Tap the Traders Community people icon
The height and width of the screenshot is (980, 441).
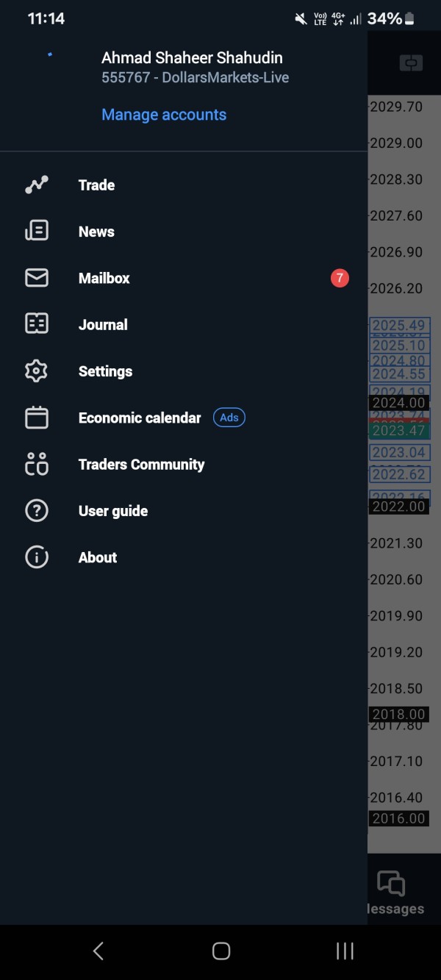click(36, 464)
